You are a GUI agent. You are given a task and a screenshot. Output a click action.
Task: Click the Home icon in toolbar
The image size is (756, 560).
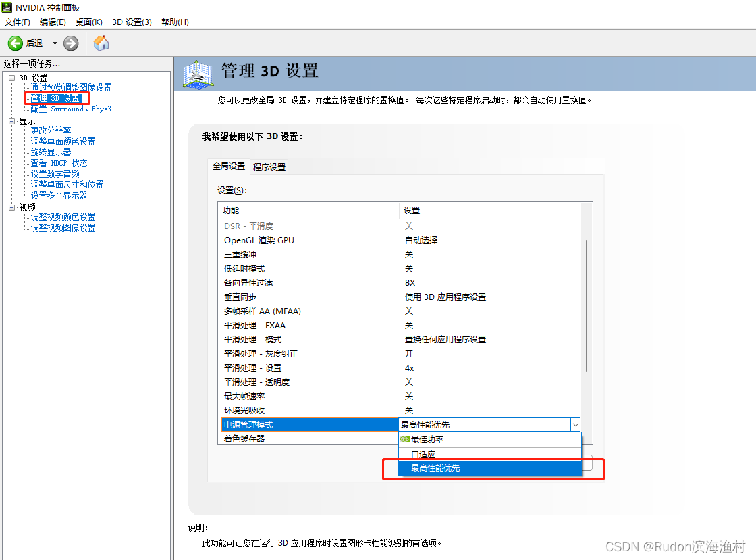pyautogui.click(x=101, y=43)
